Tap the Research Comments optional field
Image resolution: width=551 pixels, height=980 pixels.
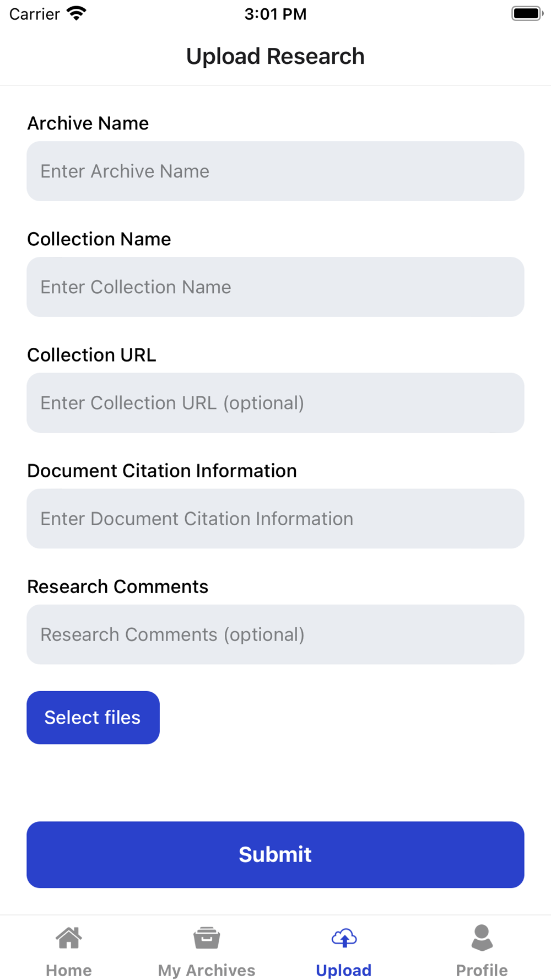(275, 634)
